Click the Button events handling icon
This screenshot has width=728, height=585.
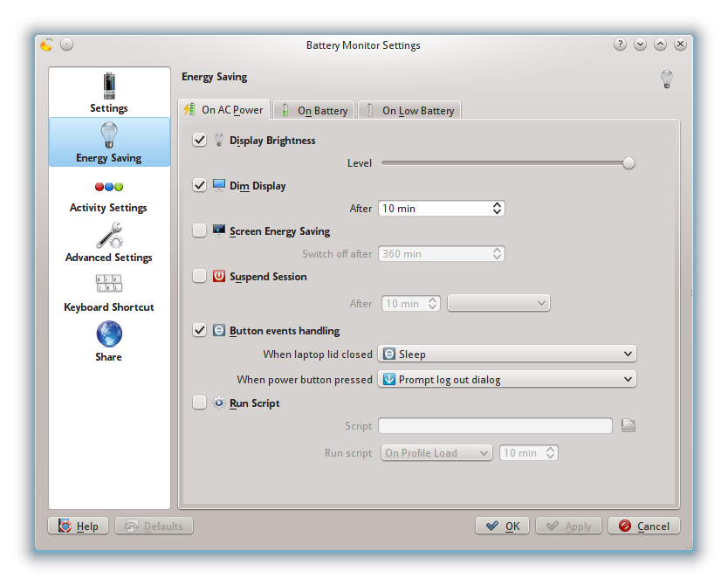(x=219, y=330)
